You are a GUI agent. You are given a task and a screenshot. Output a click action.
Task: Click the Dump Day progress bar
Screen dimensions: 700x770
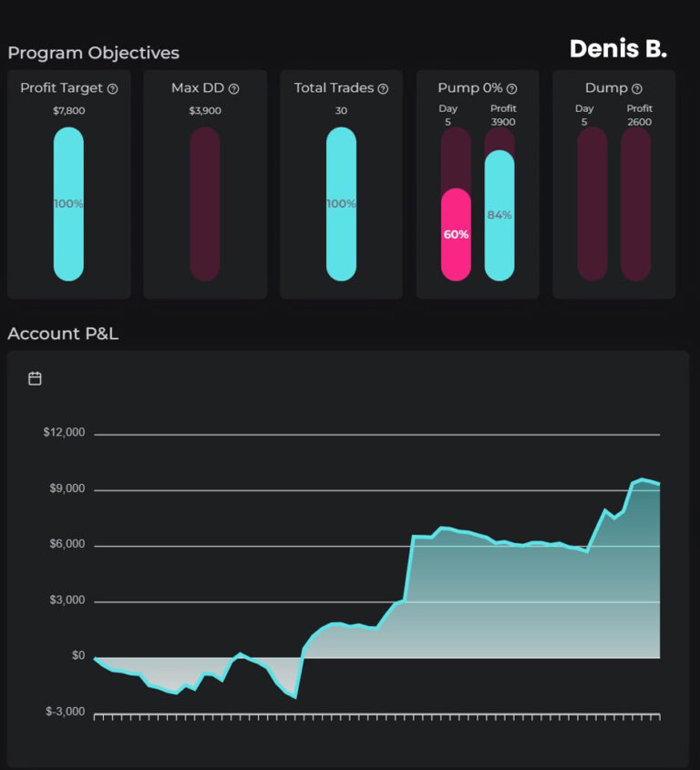[x=592, y=204]
